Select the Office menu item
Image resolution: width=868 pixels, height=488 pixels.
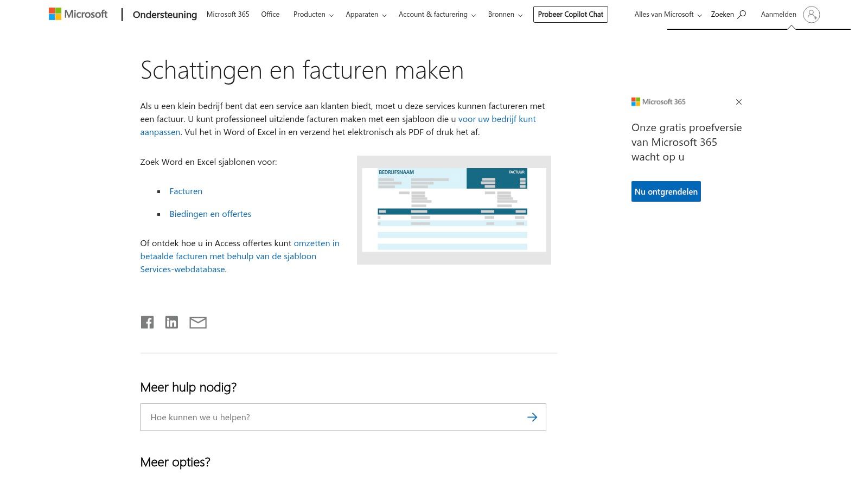270,14
